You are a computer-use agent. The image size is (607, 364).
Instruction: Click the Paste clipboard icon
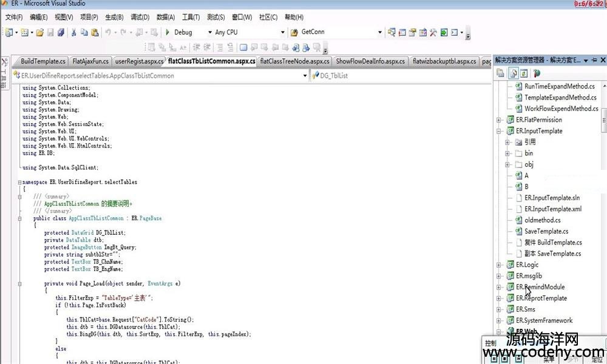pos(95,32)
